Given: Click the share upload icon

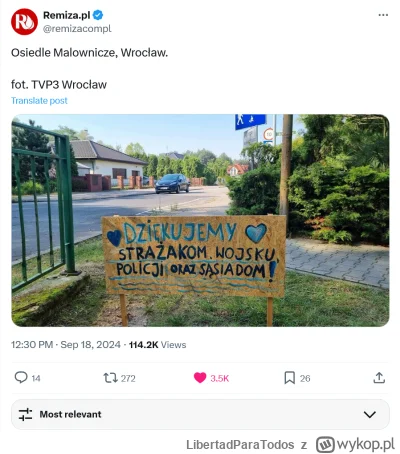Looking at the screenshot, I should tap(379, 378).
